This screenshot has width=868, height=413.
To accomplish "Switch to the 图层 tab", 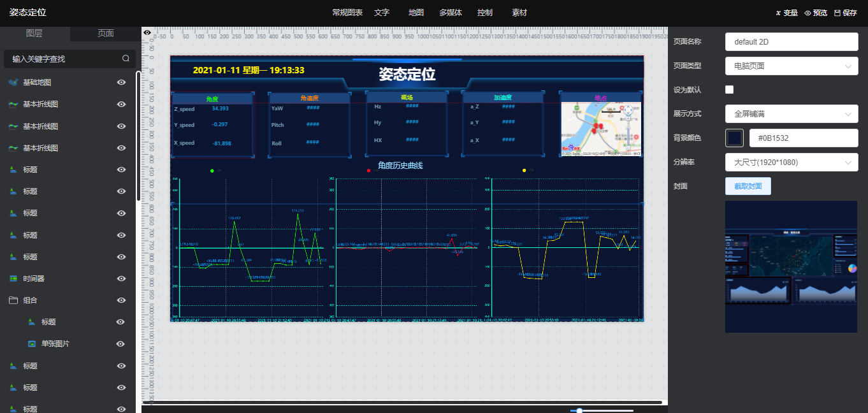I will click(x=35, y=34).
